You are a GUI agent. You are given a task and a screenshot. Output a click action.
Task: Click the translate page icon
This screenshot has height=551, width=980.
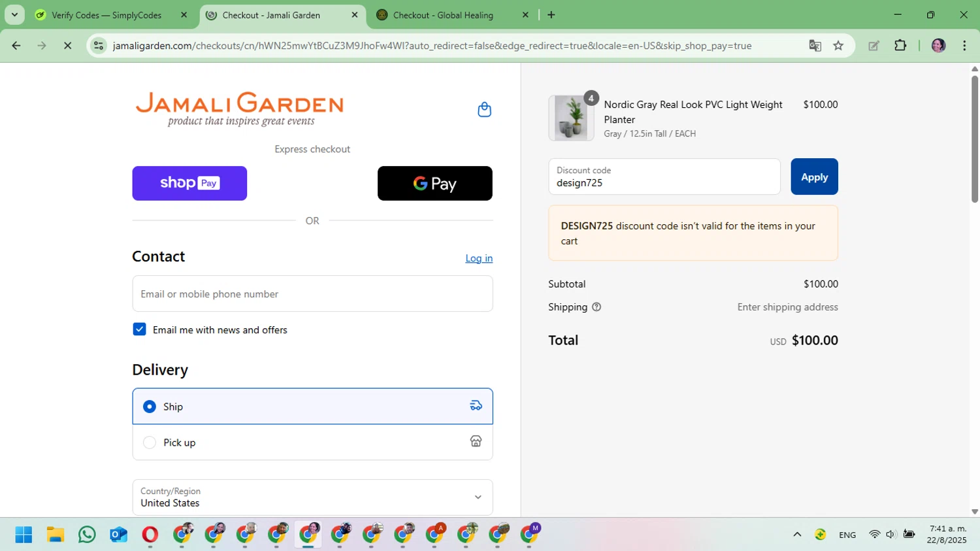[x=815, y=46]
